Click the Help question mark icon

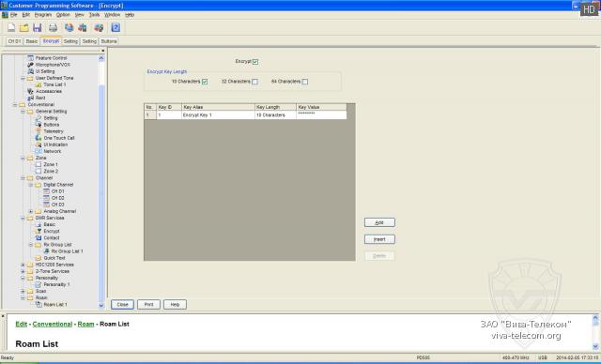coord(116,27)
